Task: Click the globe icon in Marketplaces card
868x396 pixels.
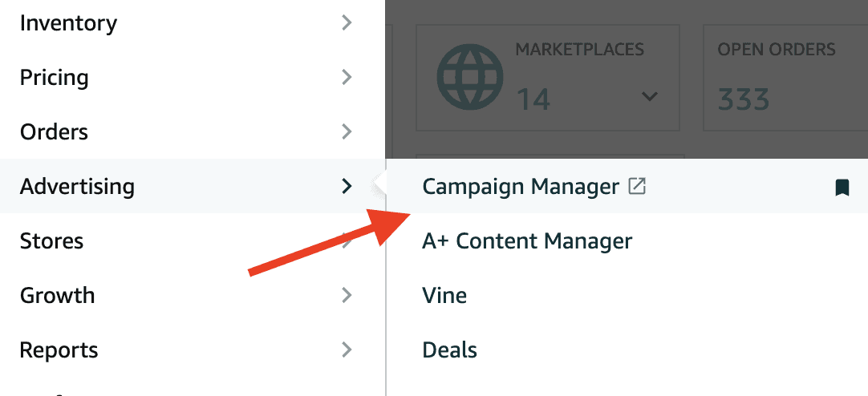Action: [470, 76]
